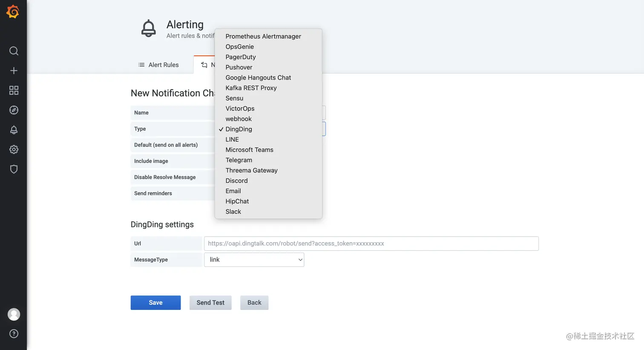Image resolution: width=644 pixels, height=350 pixels.
Task: Click the Send Test button
Action: 210,303
